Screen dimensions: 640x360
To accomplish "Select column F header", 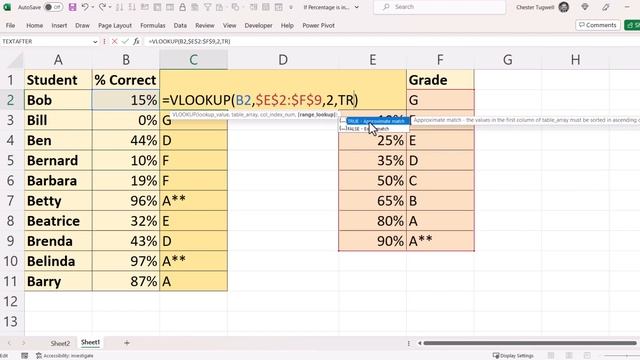I will [x=440, y=60].
